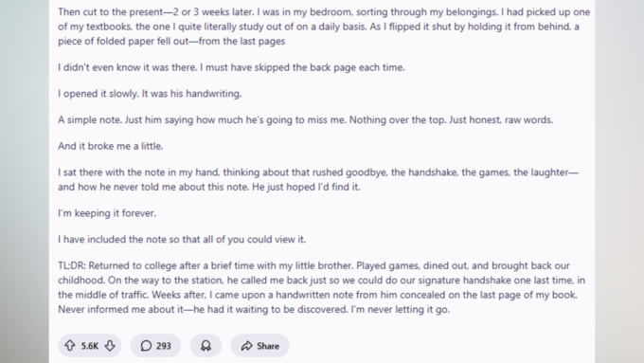Click the 'Then cut to the present' paragraph
This screenshot has height=363, width=644.
[x=324, y=27]
